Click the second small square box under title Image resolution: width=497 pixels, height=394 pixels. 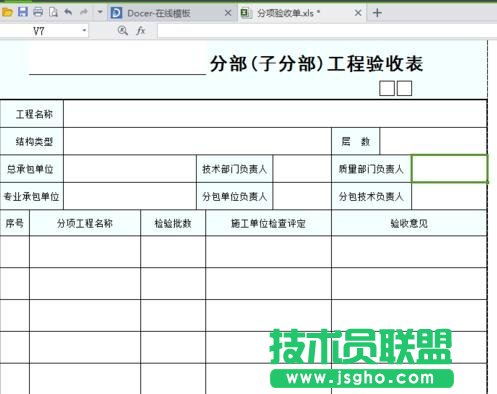pyautogui.click(x=404, y=88)
